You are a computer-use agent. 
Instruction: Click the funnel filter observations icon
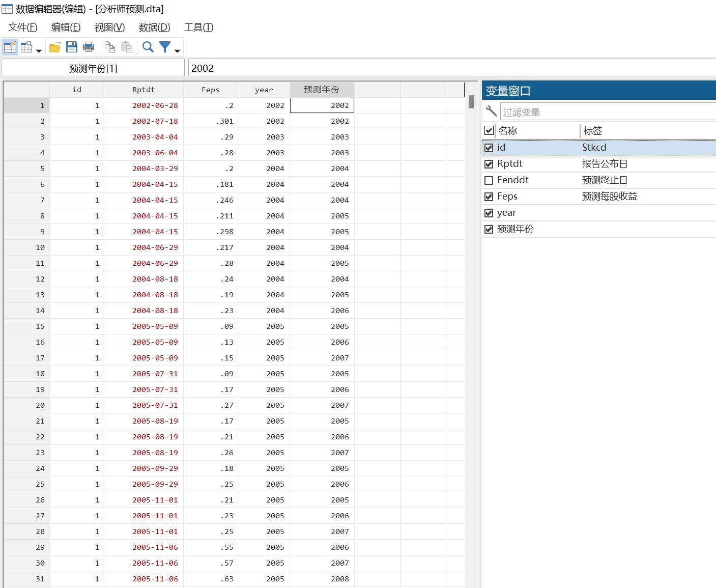[165, 47]
